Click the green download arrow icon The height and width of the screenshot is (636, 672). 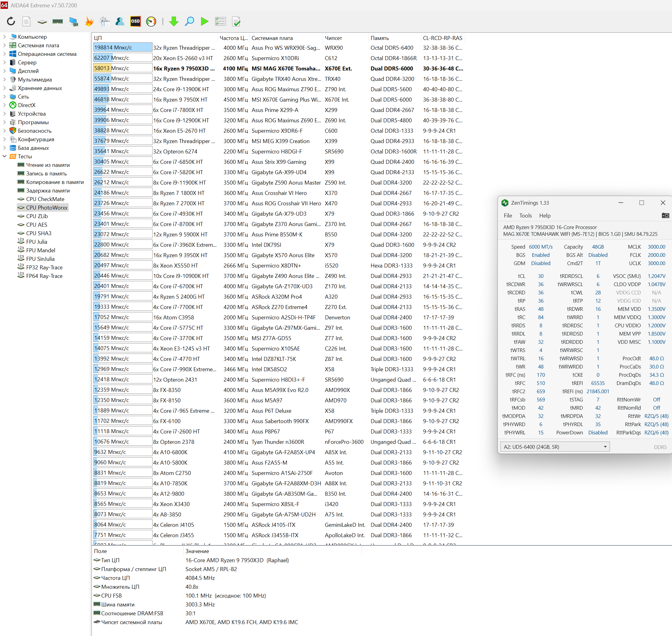tap(174, 21)
